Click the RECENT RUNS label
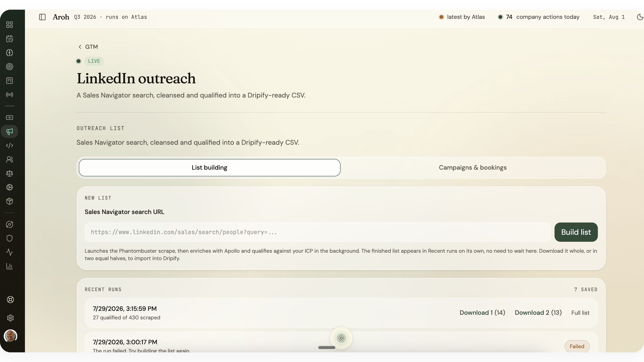This screenshot has width=644, height=362. click(x=103, y=289)
